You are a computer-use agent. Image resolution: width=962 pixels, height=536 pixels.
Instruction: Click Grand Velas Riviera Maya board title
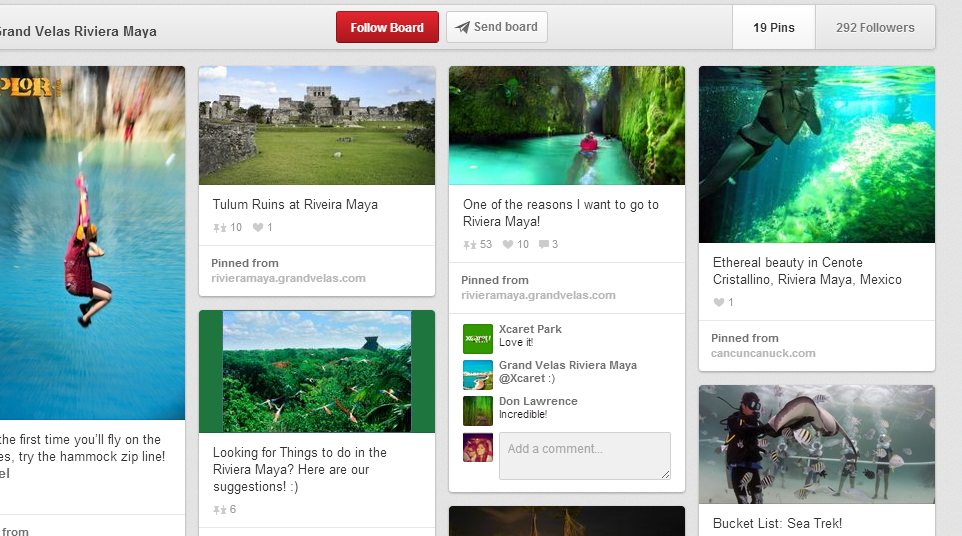78,31
